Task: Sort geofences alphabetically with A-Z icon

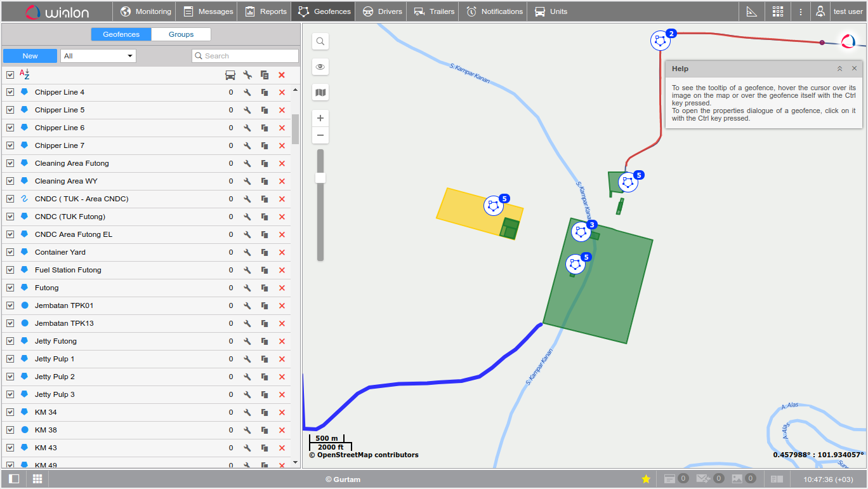Action: [25, 75]
